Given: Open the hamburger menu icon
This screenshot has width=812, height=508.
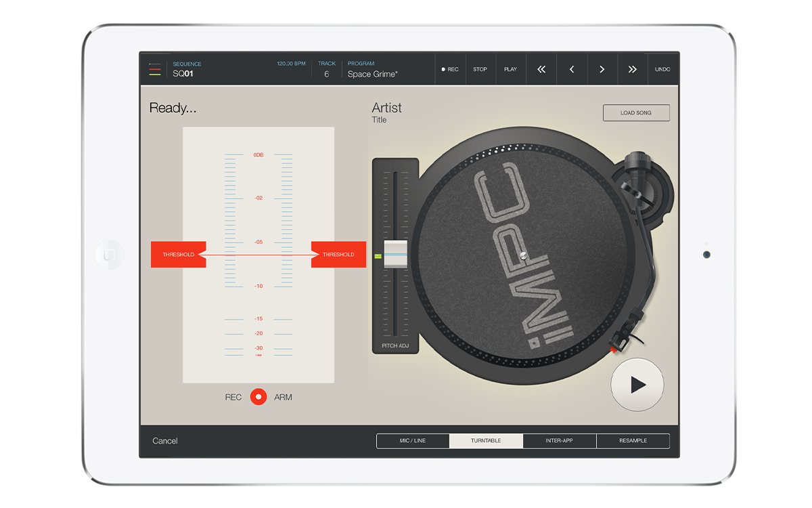Looking at the screenshot, I should click(x=155, y=69).
